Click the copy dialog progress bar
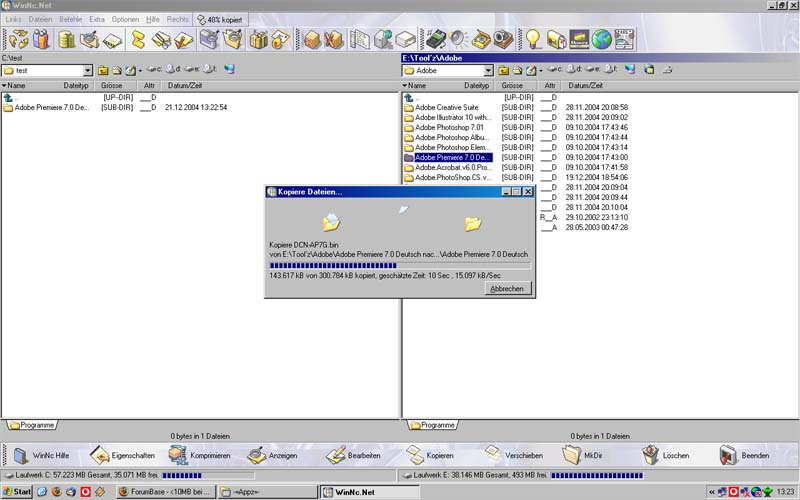The height and width of the screenshot is (500, 800). (x=400, y=265)
